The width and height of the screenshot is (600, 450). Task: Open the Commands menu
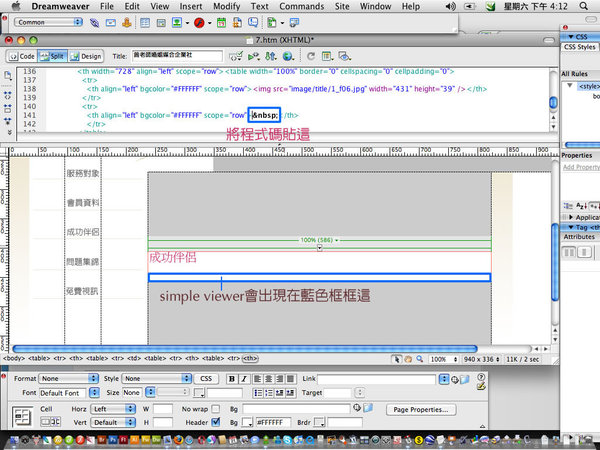coord(302,6)
